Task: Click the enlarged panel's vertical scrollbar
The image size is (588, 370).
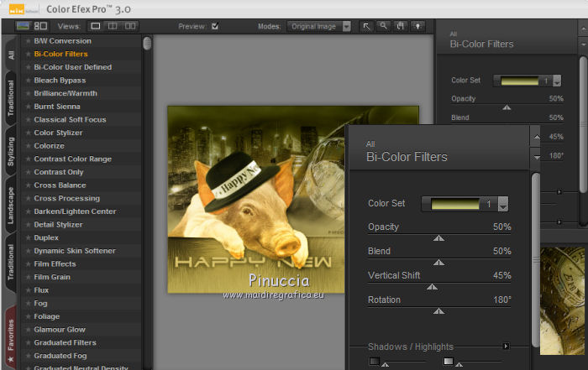Action: coord(536,260)
